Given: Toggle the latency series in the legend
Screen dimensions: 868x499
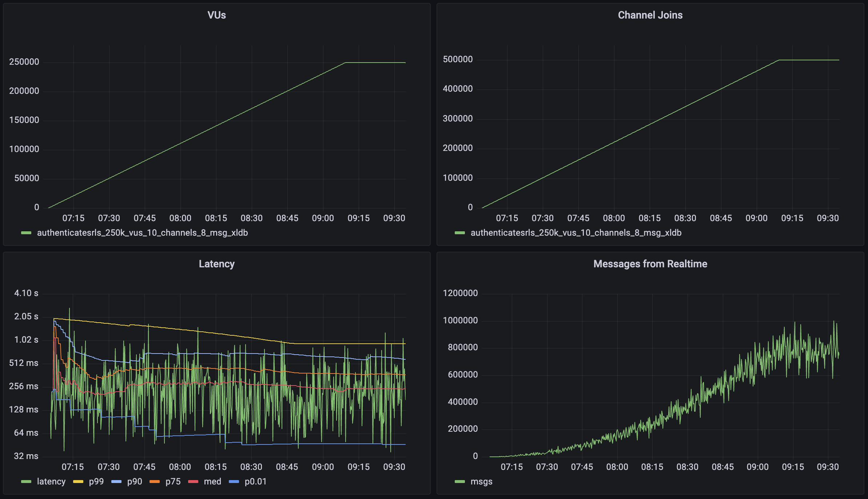Looking at the screenshot, I should 51,482.
